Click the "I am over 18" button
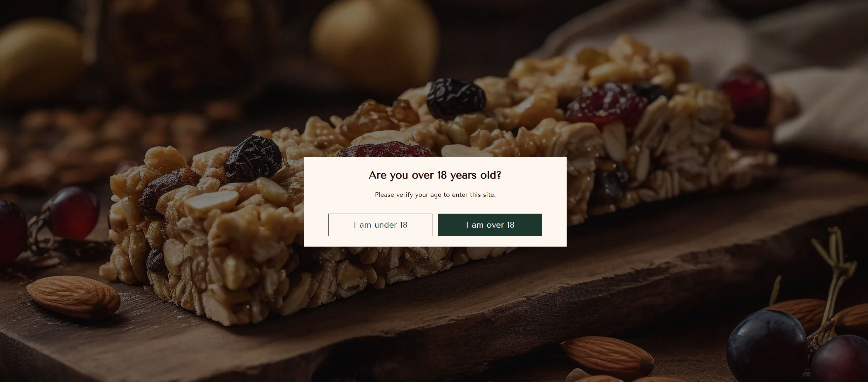This screenshot has width=868, height=382. [490, 225]
